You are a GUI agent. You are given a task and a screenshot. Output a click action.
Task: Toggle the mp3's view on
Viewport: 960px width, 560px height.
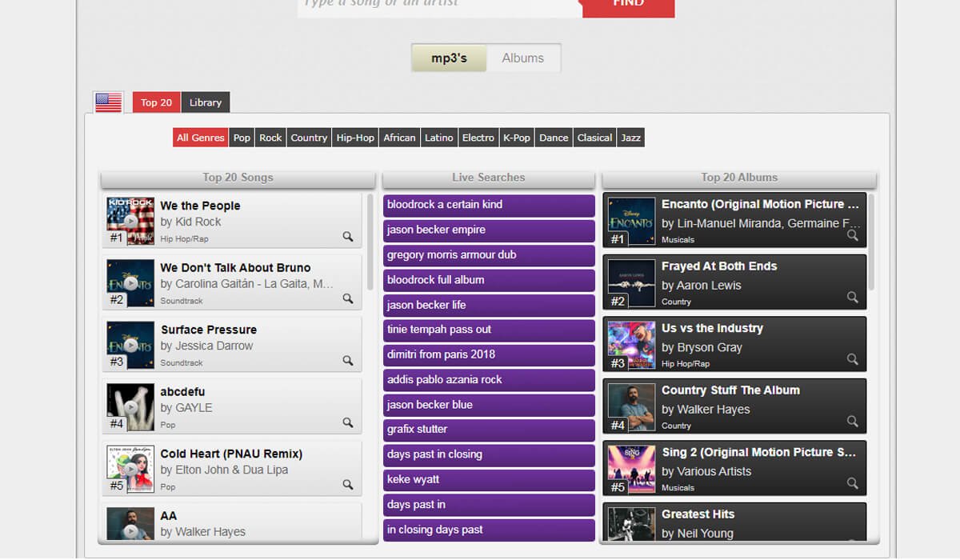pyautogui.click(x=448, y=57)
